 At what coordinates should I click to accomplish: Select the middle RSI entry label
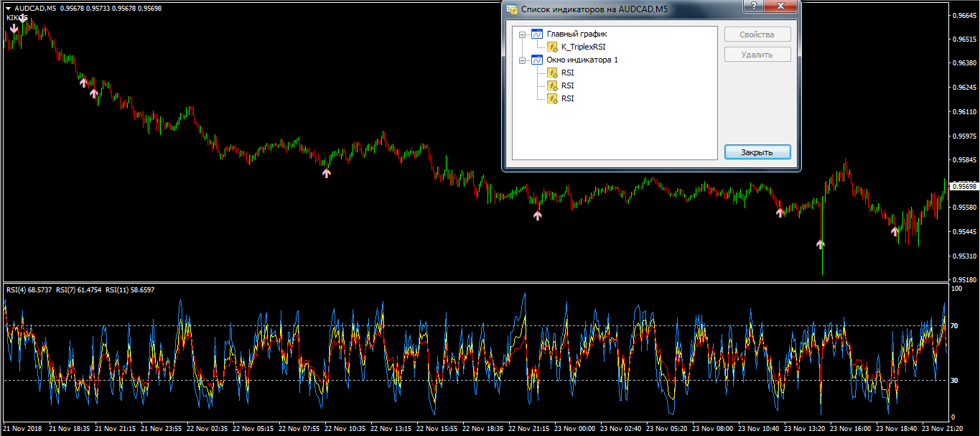pyautogui.click(x=567, y=85)
